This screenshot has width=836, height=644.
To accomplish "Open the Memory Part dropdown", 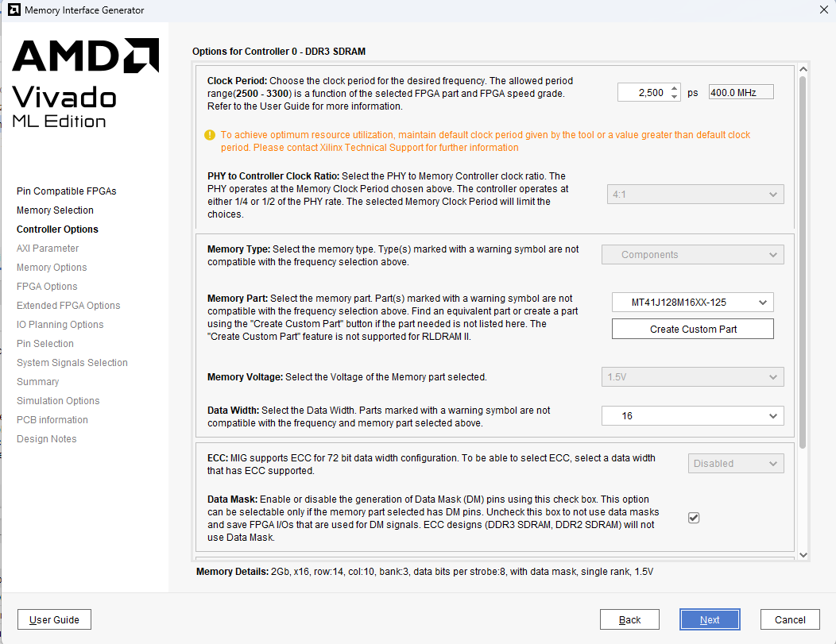I will coord(692,303).
